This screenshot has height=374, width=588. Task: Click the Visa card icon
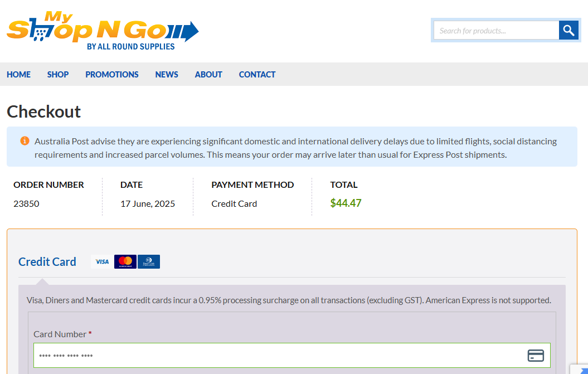[102, 262]
